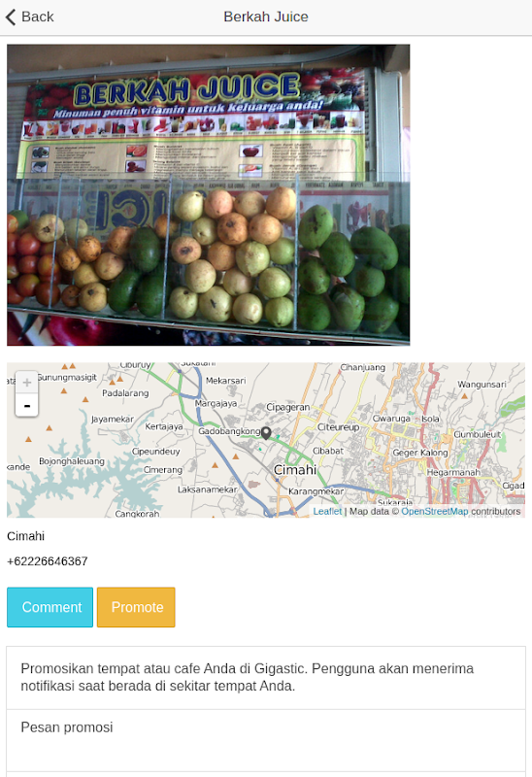Image resolution: width=532 pixels, height=777 pixels.
Task: Open the OpenStreetMap link
Action: (434, 511)
